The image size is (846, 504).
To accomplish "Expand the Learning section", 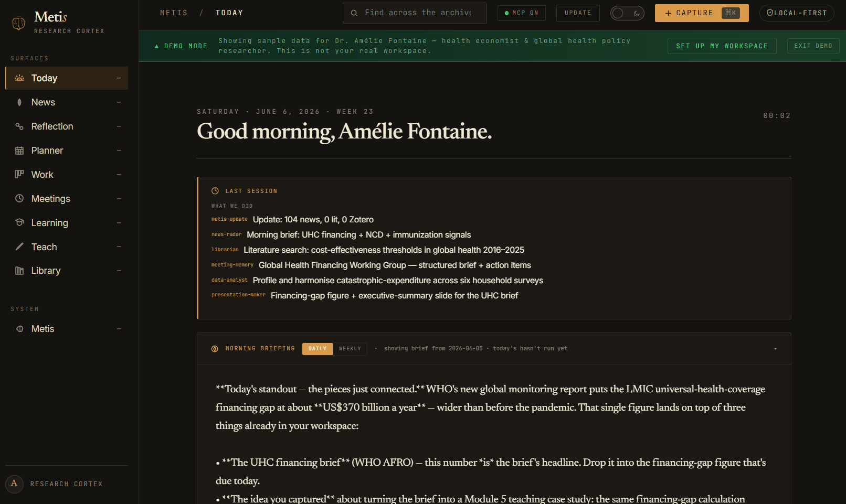I will (x=119, y=223).
